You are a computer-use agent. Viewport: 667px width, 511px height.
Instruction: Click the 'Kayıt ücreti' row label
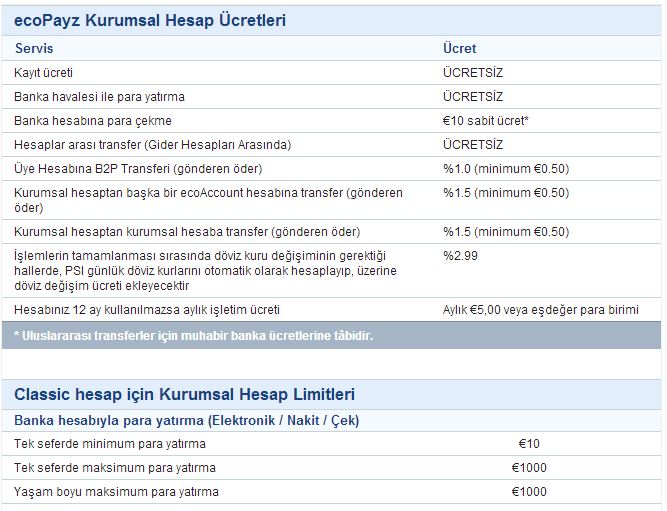(x=43, y=73)
